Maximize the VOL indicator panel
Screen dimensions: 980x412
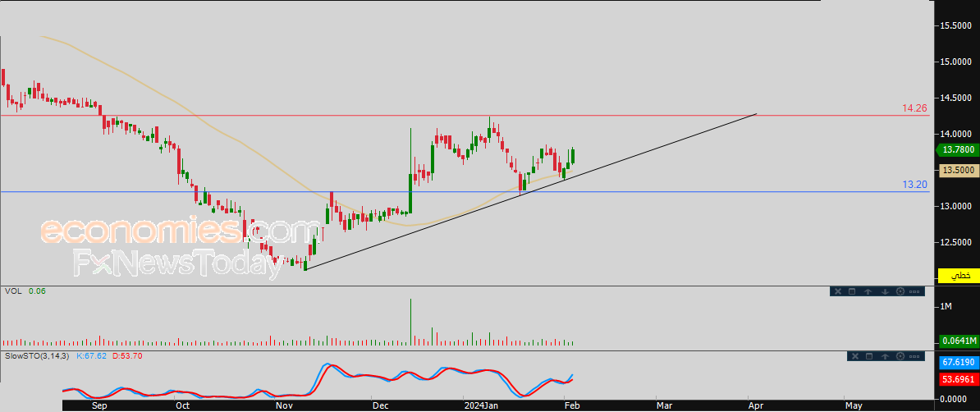(852, 291)
